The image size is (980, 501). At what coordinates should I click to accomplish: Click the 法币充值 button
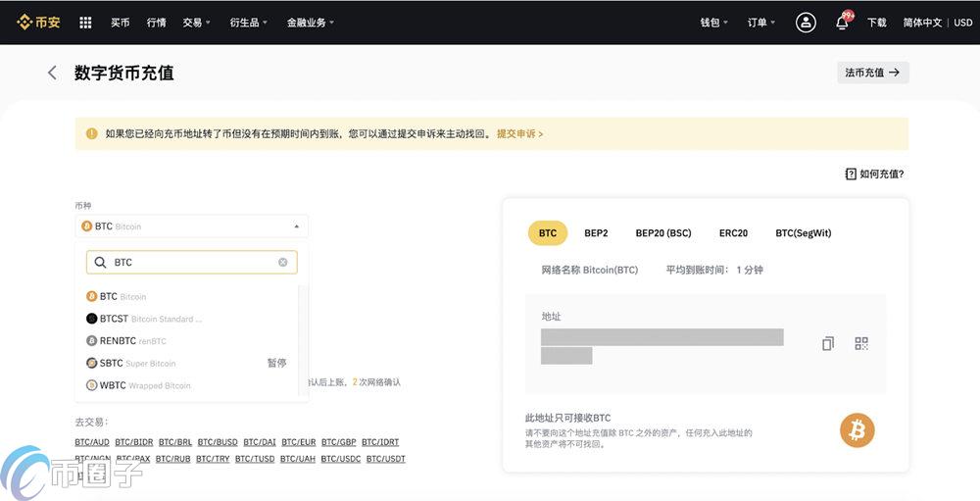[871, 73]
